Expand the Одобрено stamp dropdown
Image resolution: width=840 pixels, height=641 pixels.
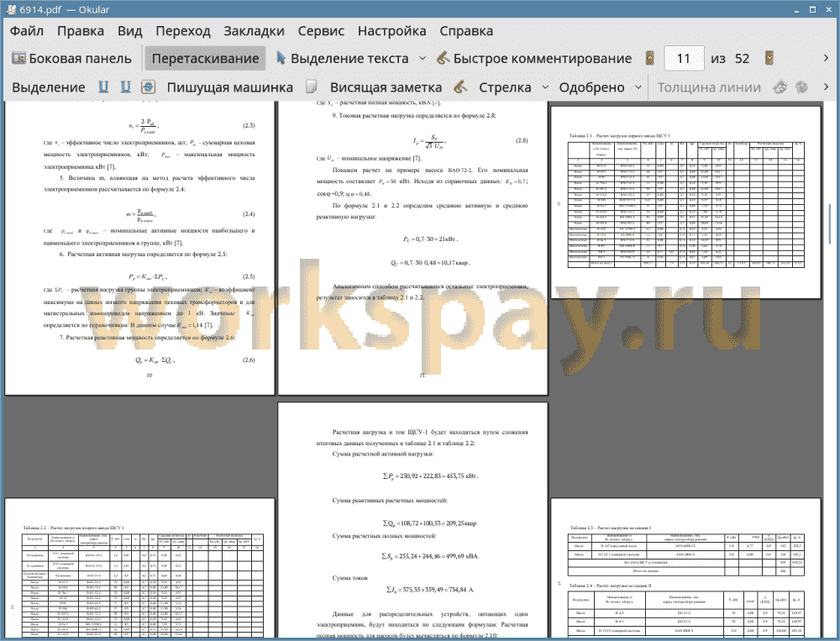638,87
